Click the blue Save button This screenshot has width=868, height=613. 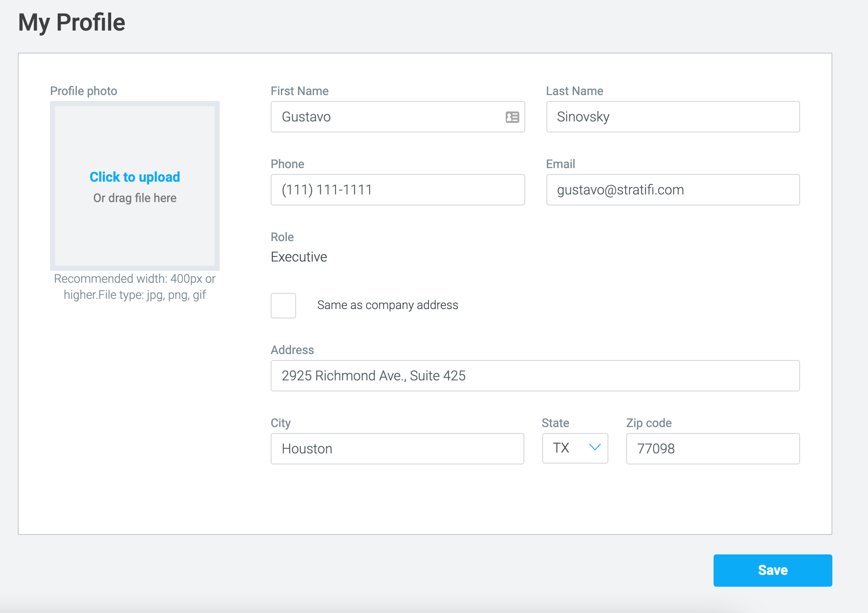coord(773,570)
